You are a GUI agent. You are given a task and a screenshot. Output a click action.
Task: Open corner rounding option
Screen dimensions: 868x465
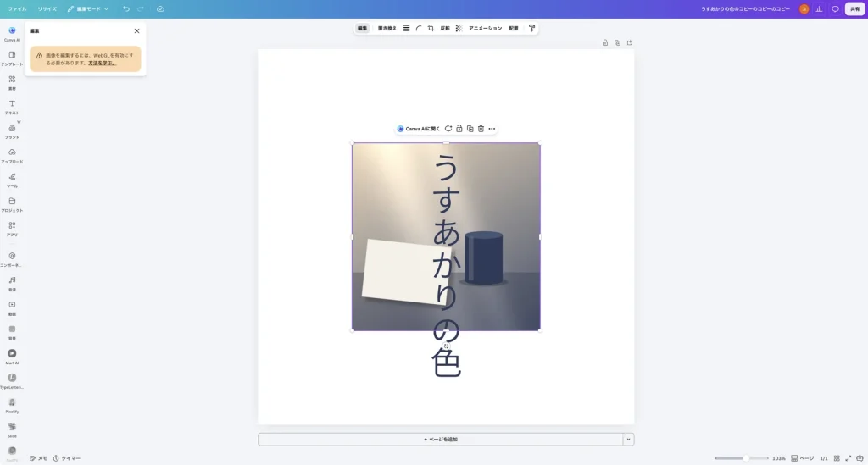point(419,28)
